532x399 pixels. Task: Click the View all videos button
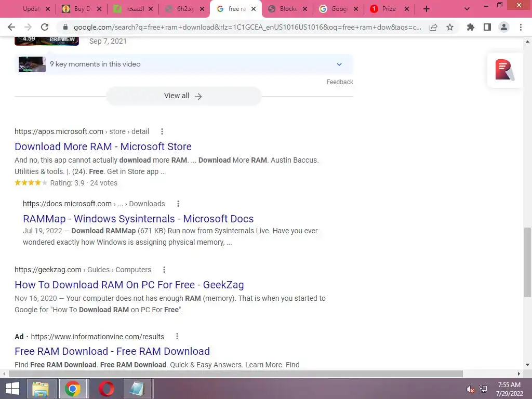[183, 96]
